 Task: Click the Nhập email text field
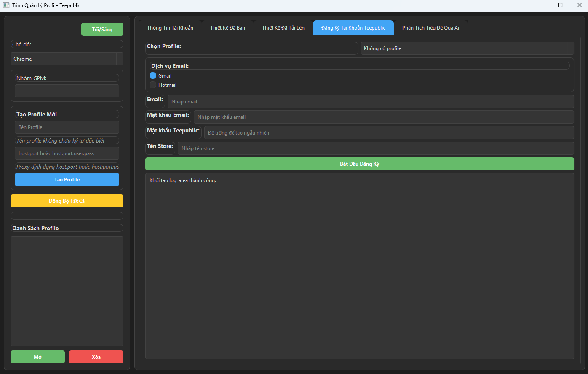coord(370,102)
